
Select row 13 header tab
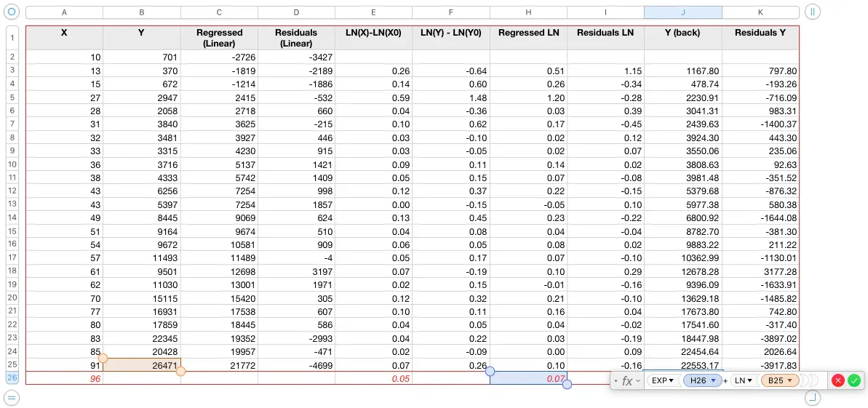pyautogui.click(x=12, y=204)
